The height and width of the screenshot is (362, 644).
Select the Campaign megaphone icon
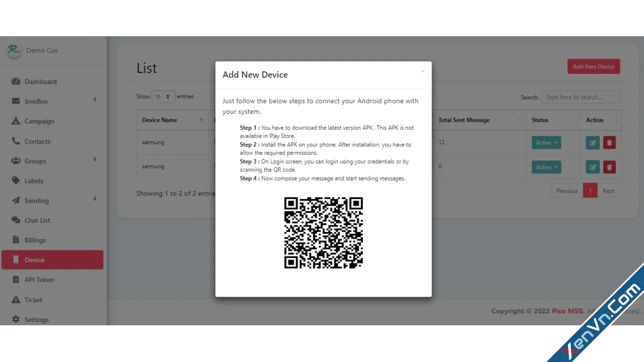tap(16, 121)
